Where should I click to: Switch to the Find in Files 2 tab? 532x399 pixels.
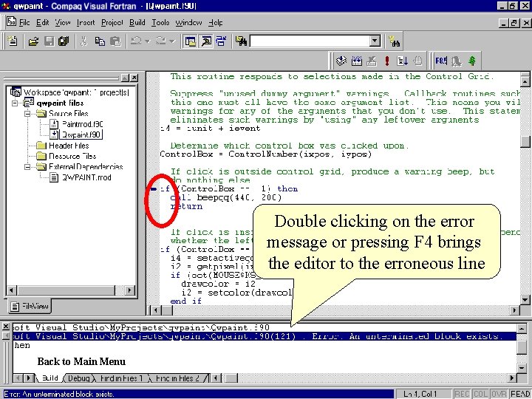pos(178,378)
